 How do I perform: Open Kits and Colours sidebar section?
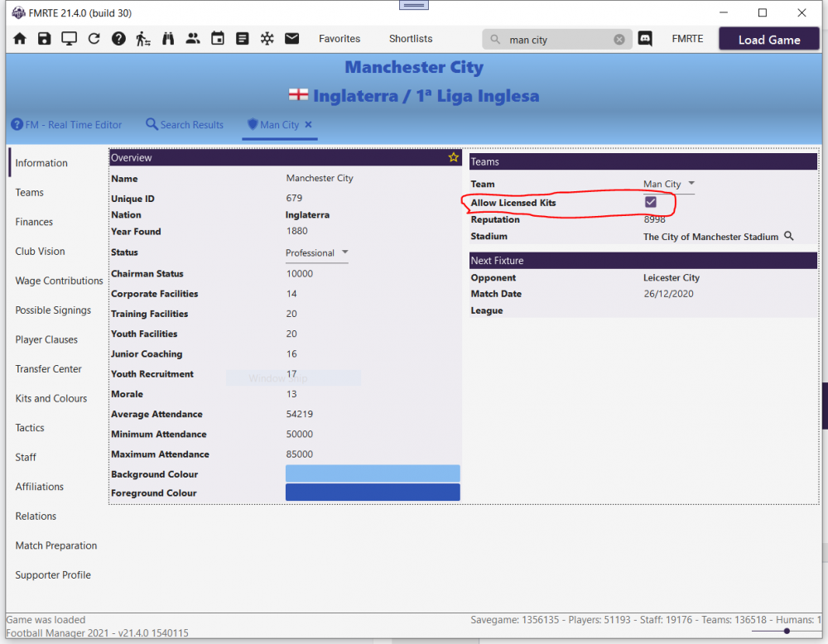51,398
